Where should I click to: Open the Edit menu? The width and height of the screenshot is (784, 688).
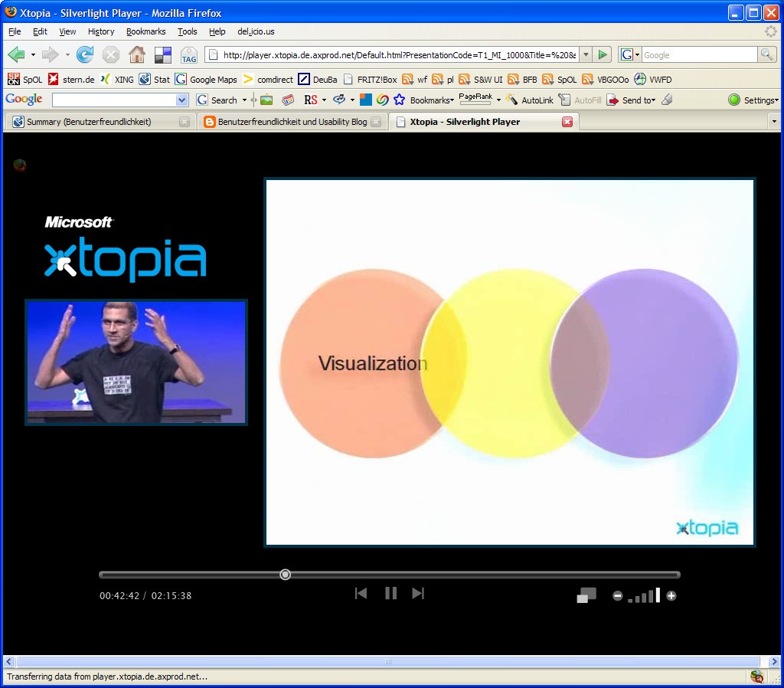tap(40, 31)
